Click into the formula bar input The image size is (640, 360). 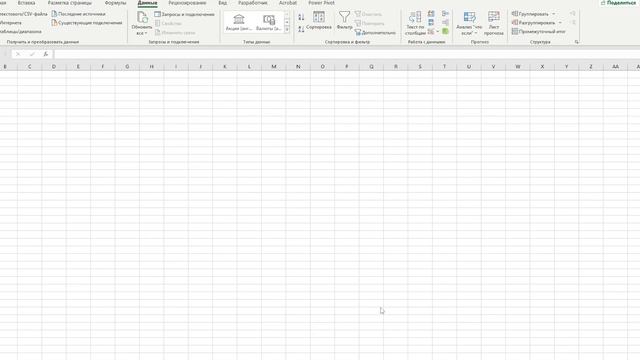pos(347,54)
